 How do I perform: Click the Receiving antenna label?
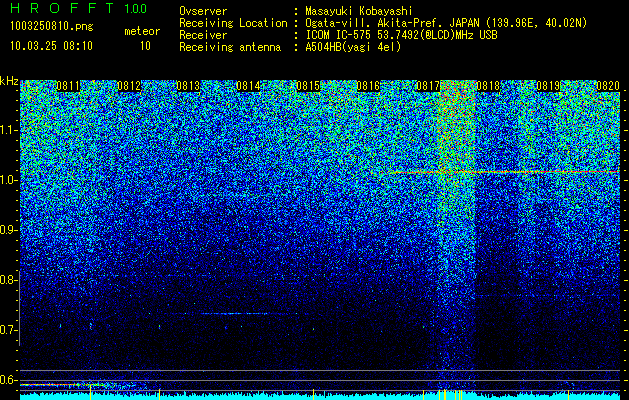coord(230,47)
